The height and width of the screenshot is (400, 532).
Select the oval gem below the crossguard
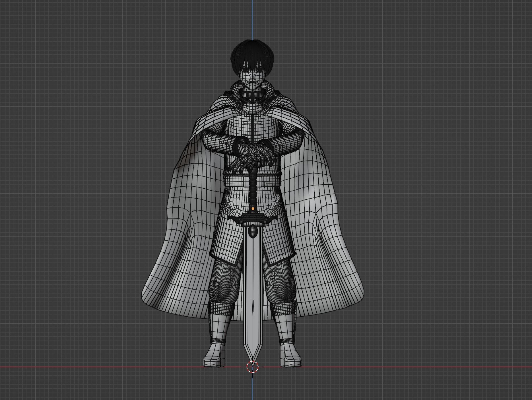coord(252,231)
